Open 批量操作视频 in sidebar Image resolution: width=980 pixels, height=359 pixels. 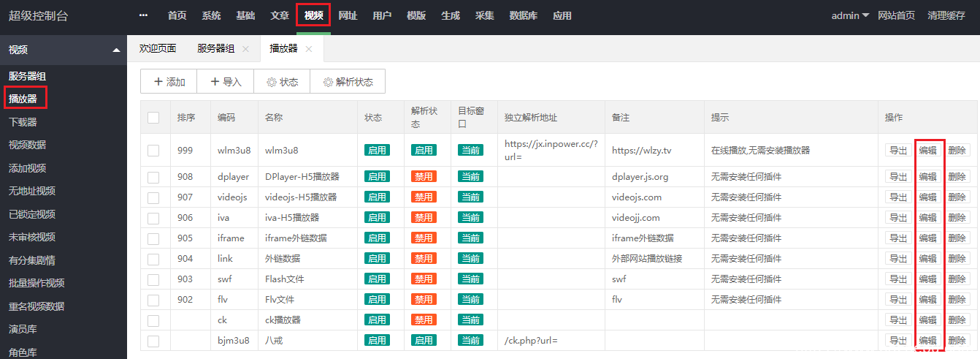(37, 283)
